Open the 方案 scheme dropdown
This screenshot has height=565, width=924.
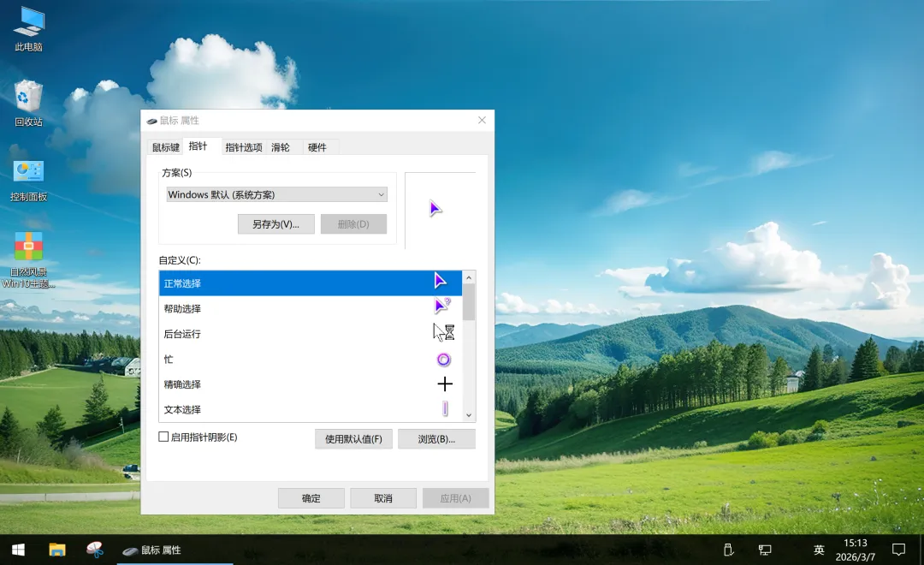coord(276,194)
